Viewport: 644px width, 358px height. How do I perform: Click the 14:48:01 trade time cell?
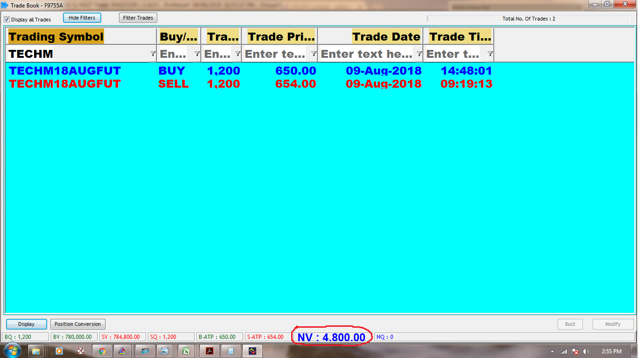467,71
